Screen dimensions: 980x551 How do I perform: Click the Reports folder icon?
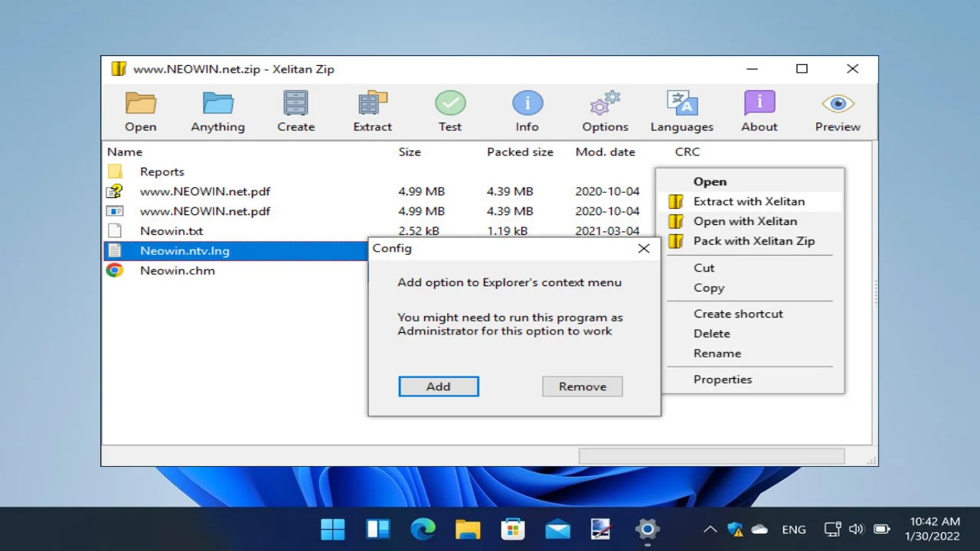tap(115, 171)
